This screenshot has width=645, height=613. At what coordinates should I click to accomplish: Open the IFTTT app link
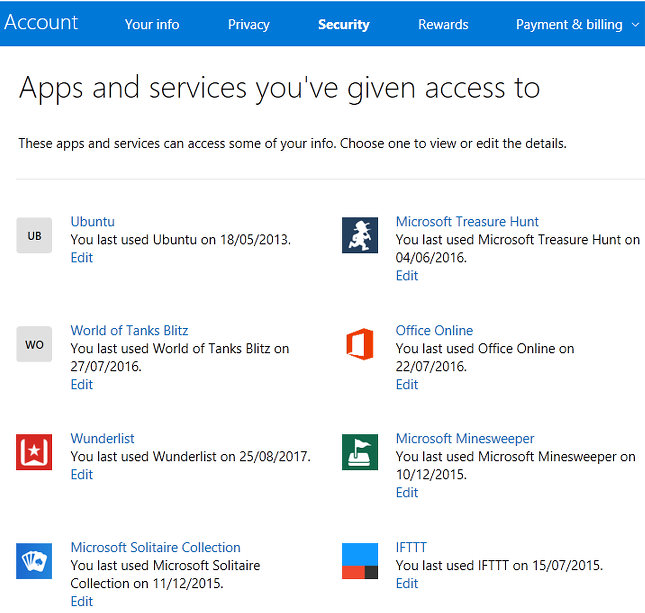[x=411, y=547]
